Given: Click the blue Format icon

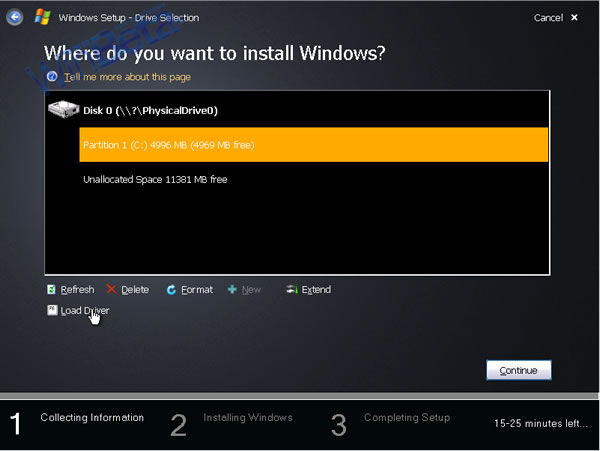Looking at the screenshot, I should point(171,290).
